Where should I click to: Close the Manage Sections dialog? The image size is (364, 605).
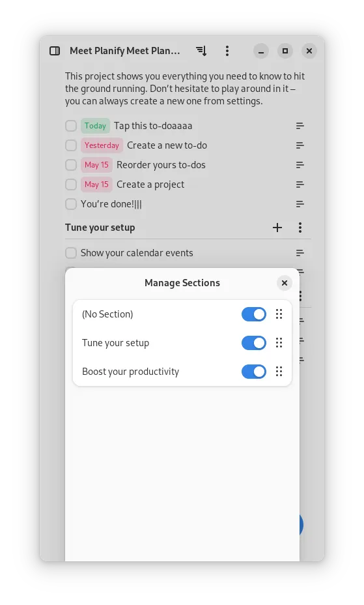285,283
